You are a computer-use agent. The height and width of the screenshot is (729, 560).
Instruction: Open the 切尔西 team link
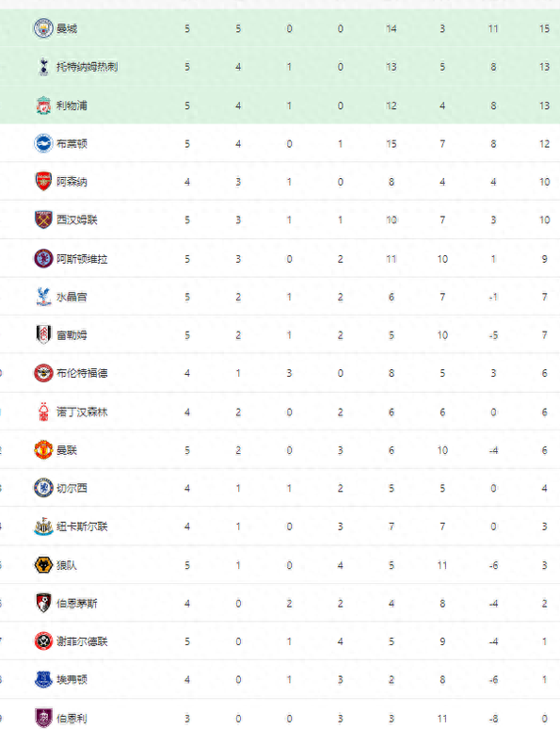click(72, 488)
